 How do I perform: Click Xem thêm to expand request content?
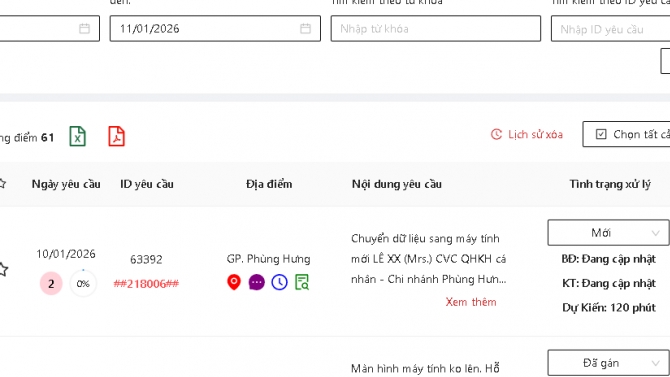pos(471,302)
